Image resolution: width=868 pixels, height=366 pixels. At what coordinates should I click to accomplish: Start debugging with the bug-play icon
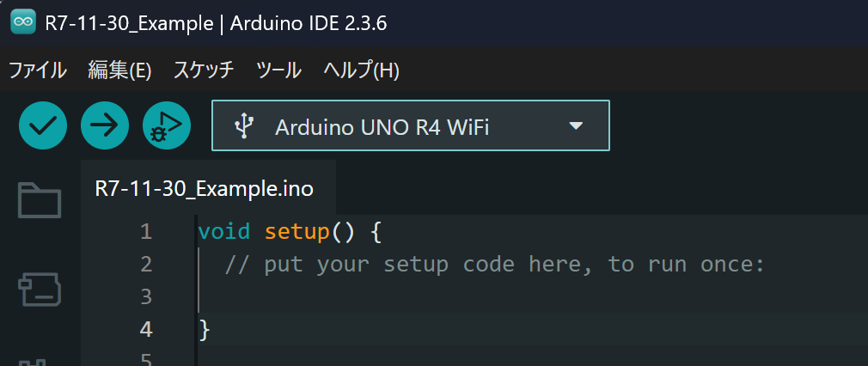pos(167,126)
